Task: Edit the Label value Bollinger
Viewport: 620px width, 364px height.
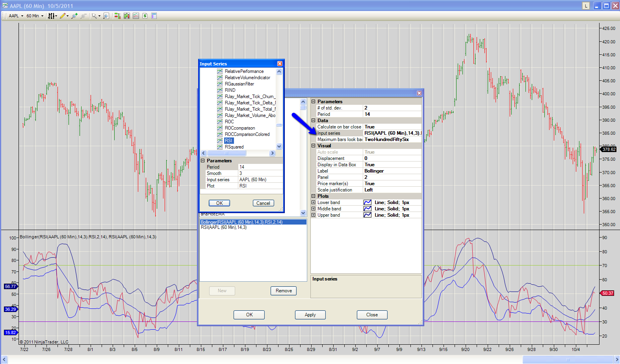Action: (x=392, y=171)
